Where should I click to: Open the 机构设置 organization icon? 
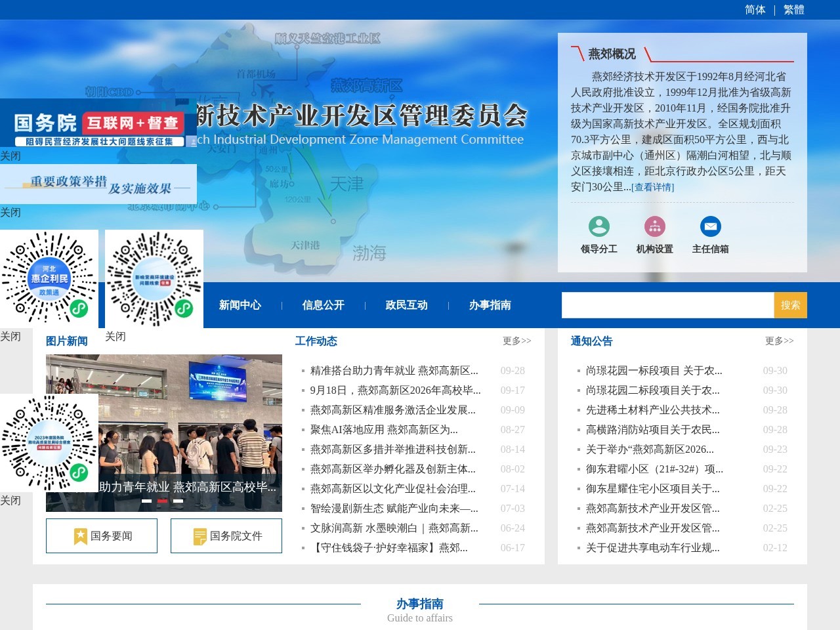click(x=654, y=226)
